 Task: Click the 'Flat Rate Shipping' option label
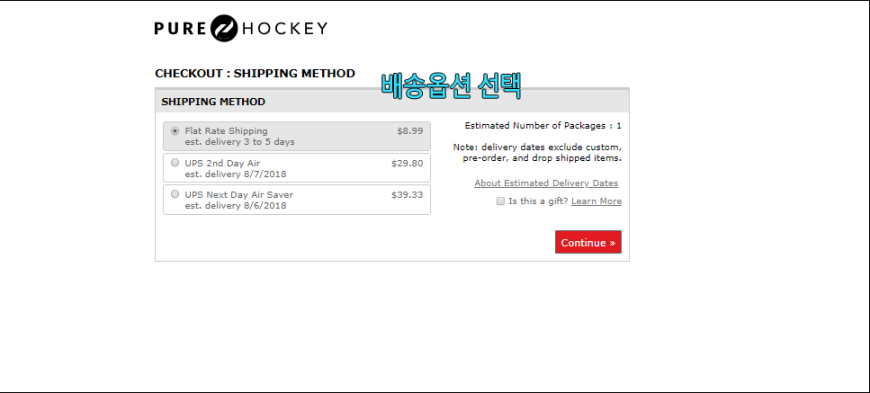tap(226, 131)
